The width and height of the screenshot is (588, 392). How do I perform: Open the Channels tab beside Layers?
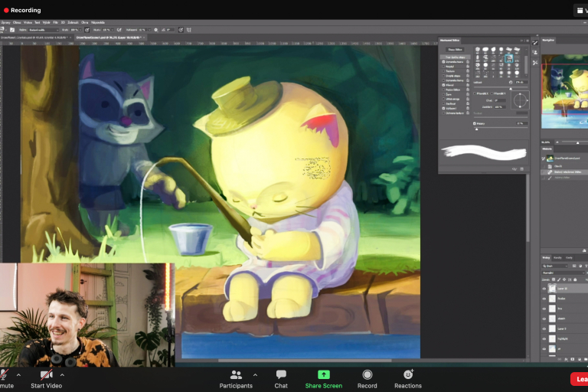click(x=557, y=257)
